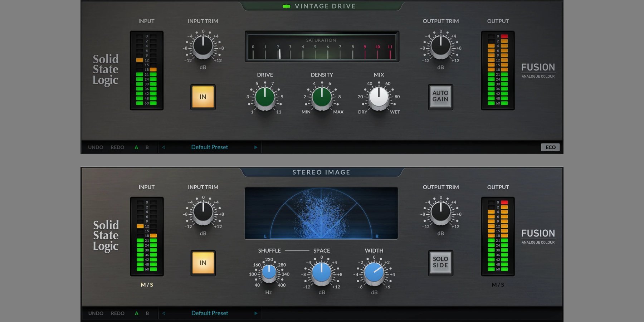Select preset slot B in Vintage Drive
The image size is (644, 322).
147,147
